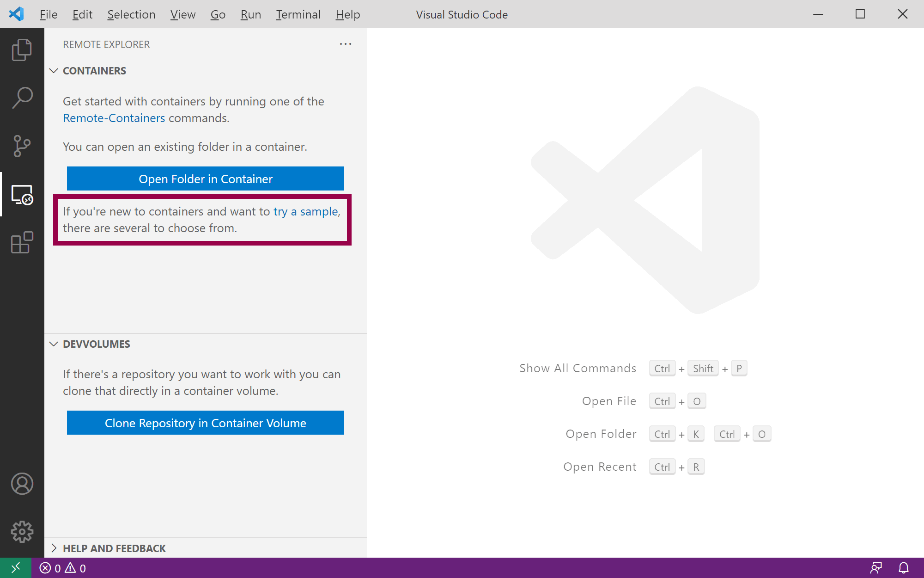The width and height of the screenshot is (924, 578).
Task: Open the Search view icon
Action: pos(22,98)
